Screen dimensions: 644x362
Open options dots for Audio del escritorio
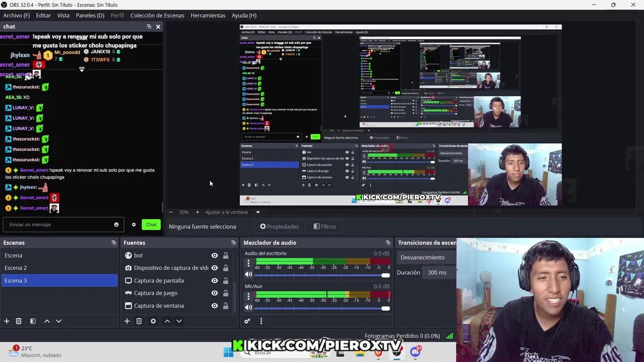coord(248,263)
